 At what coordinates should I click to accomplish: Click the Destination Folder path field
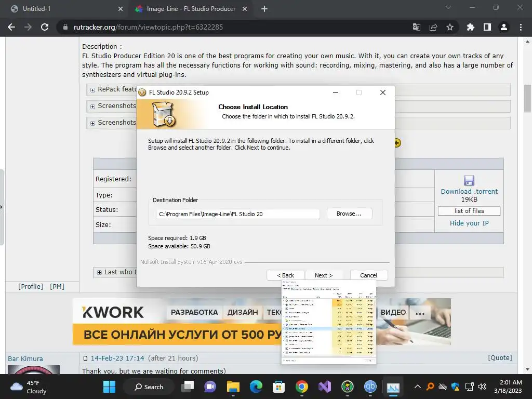[x=238, y=214]
